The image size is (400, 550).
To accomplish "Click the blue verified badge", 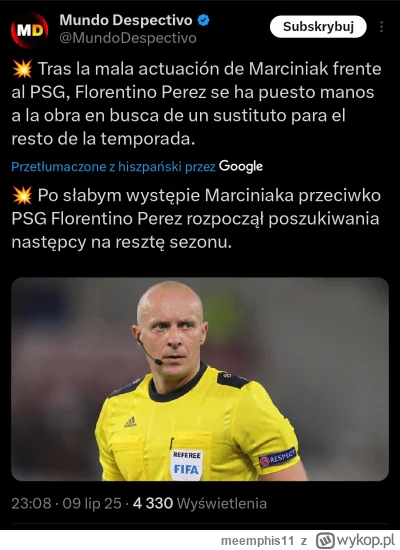I will click(x=203, y=20).
